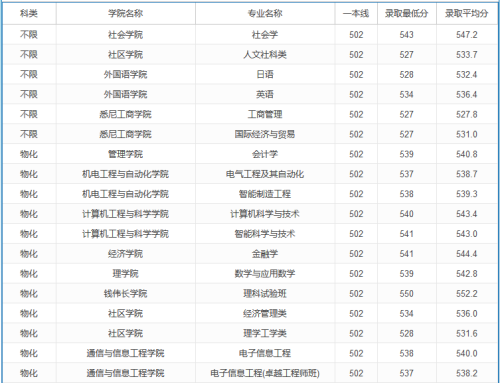The width and height of the screenshot is (500, 383).
Task: Select the 英语 major cell
Action: pyautogui.click(x=265, y=94)
